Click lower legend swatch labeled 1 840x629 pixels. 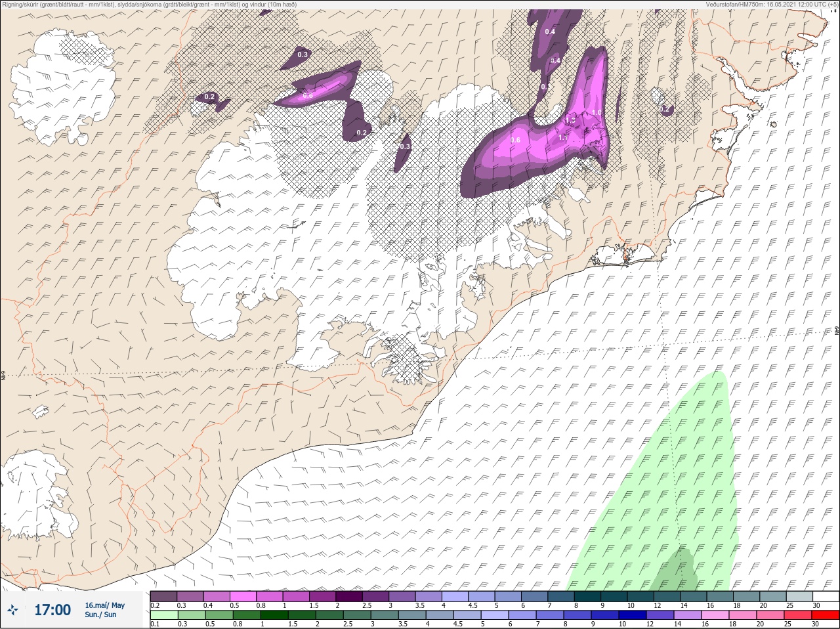[274, 615]
